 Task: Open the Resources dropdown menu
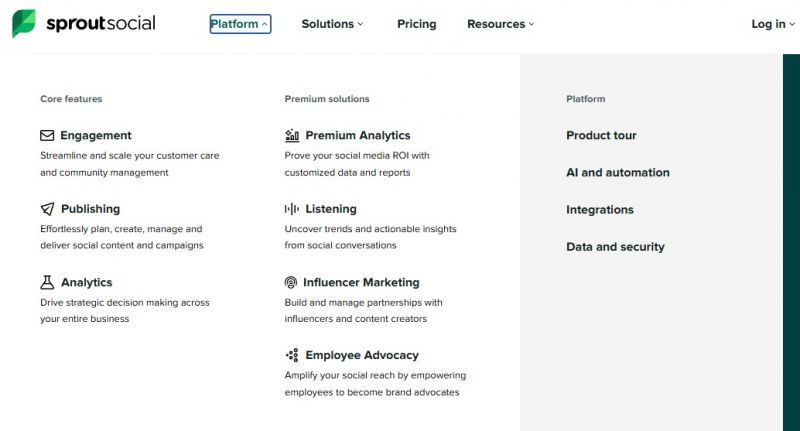[x=500, y=24]
